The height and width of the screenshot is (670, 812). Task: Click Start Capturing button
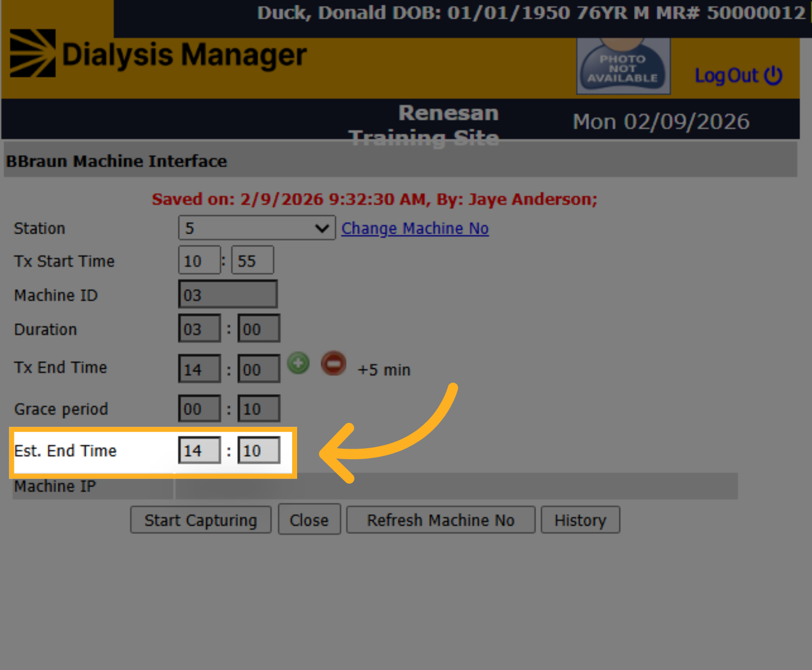(201, 520)
